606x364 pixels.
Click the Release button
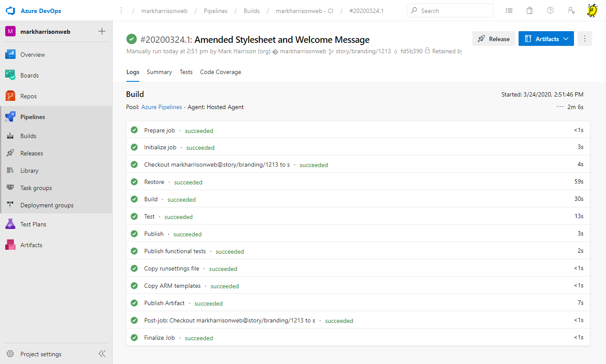coord(493,39)
